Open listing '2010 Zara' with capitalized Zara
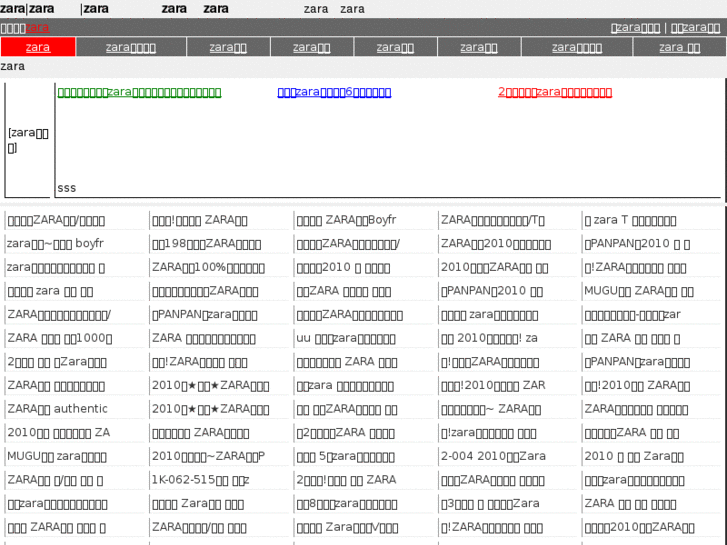 tap(634, 456)
